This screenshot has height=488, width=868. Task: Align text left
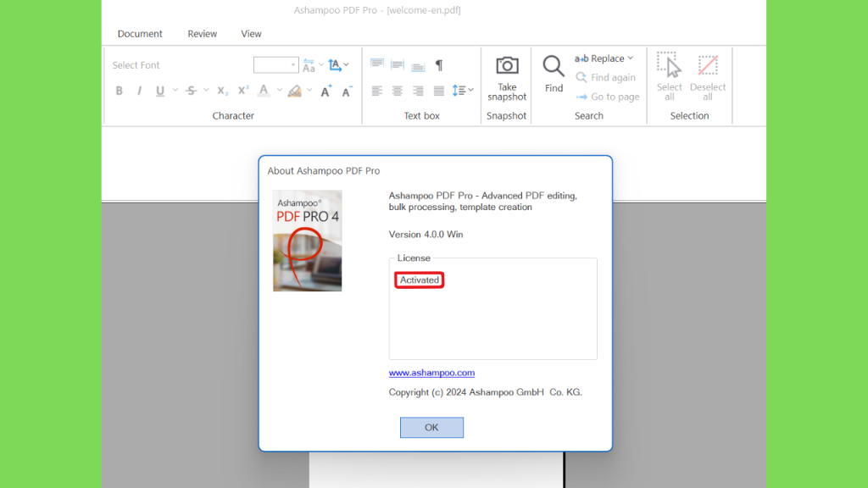377,91
